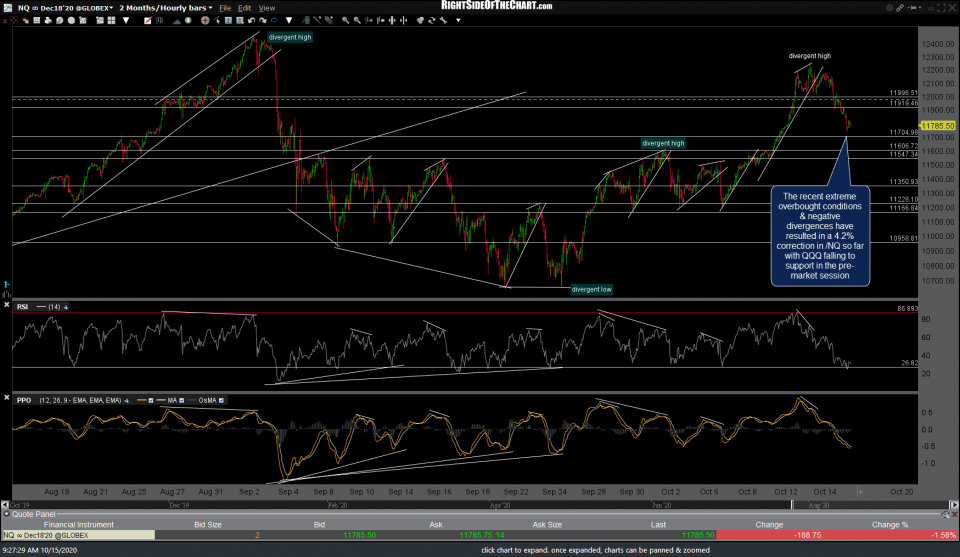Open the File menu
Viewport: 960px width, 557px height.
pyautogui.click(x=225, y=8)
